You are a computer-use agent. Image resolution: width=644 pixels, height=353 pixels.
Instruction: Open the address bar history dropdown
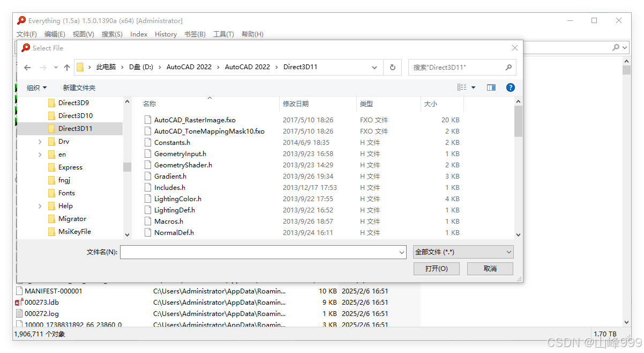375,68
